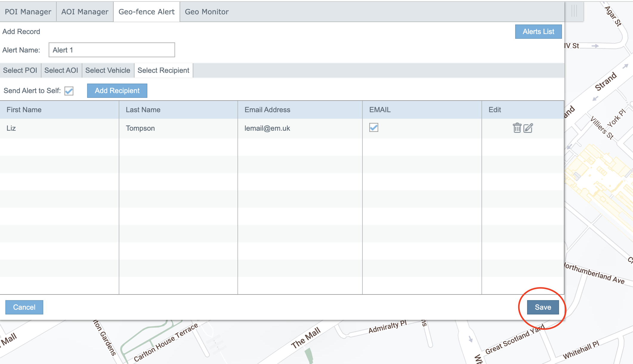Image resolution: width=633 pixels, height=364 pixels.
Task: Click Select Recipient sub-tab
Action: pos(163,70)
